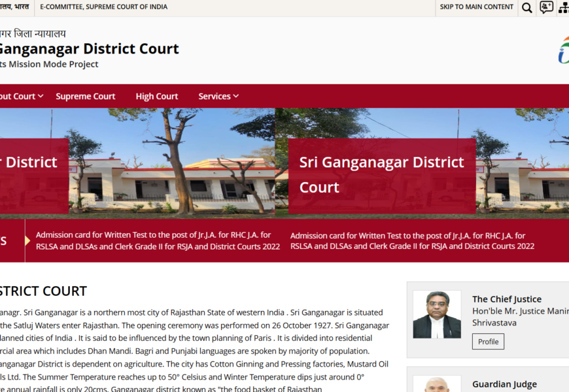Click The Chief Justice heading text
The width and height of the screenshot is (569, 392).
pyautogui.click(x=506, y=299)
